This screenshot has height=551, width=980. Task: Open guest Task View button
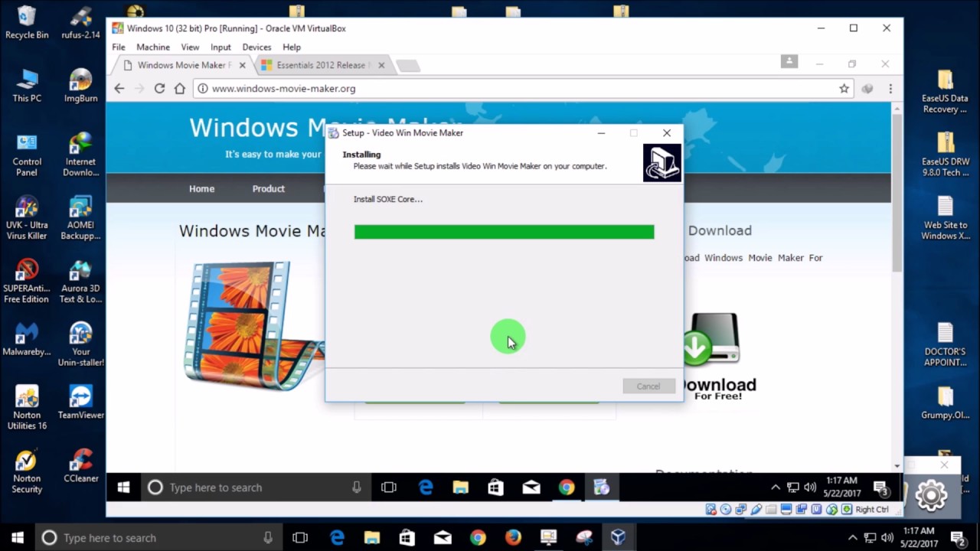click(x=388, y=487)
